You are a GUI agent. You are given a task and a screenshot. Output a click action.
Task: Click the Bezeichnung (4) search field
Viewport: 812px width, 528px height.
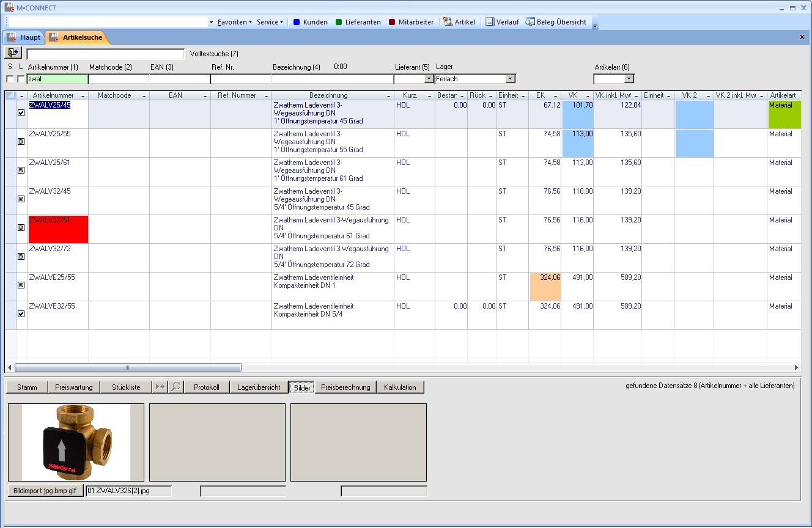coord(333,79)
